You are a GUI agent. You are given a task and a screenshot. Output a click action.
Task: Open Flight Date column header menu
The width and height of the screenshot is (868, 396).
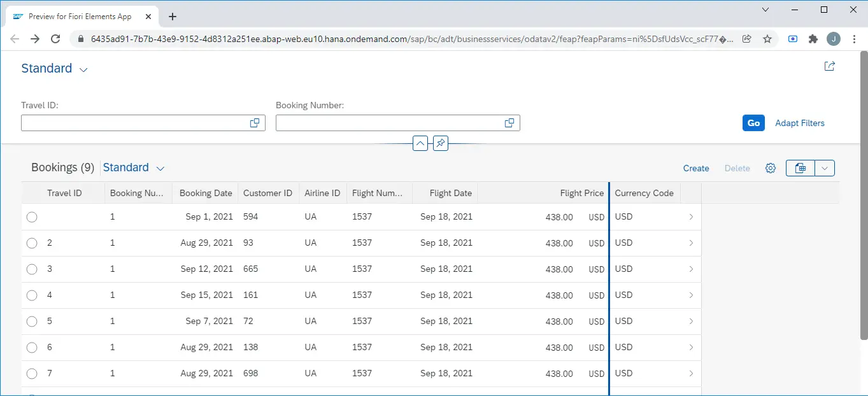[x=445, y=193]
